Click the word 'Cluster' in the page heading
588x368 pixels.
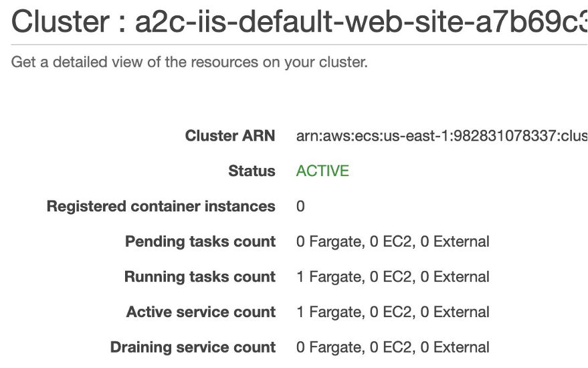[60, 21]
